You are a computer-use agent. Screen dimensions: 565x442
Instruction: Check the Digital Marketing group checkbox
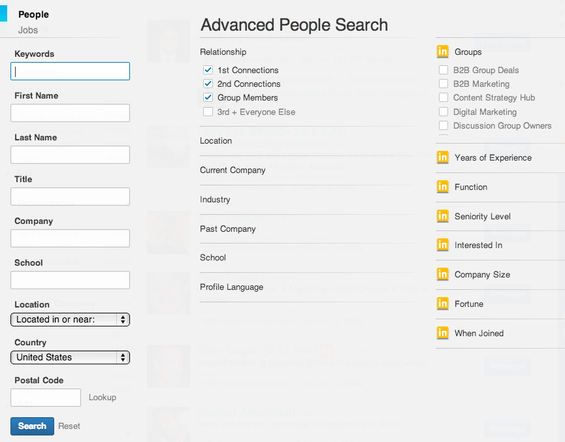click(444, 112)
